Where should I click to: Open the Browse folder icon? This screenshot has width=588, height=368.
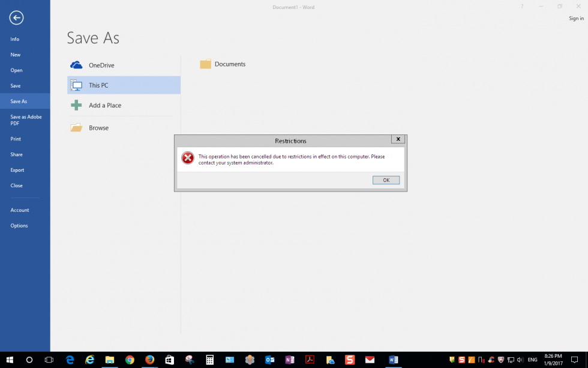coord(76,128)
